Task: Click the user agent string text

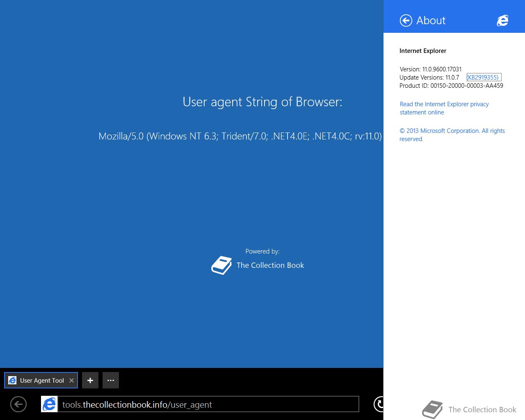Action: point(240,136)
